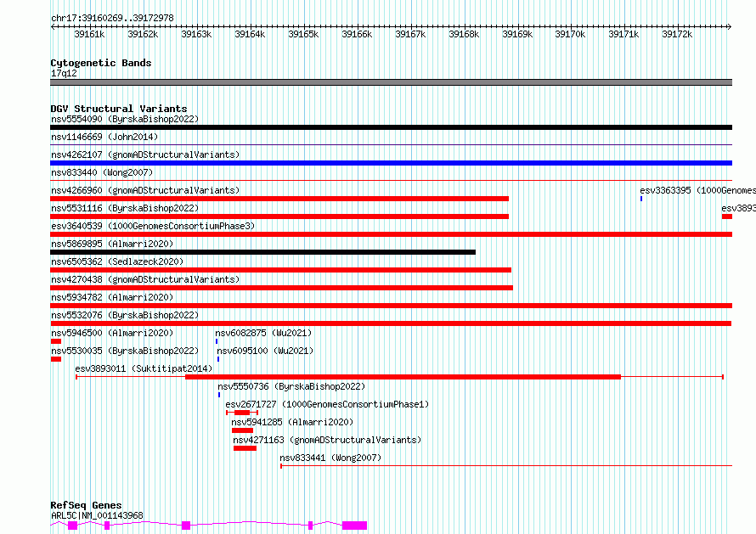Select the red nsv4266960 variant bar
Image resolution: width=756 pixels, height=534 pixels.
coord(279,199)
